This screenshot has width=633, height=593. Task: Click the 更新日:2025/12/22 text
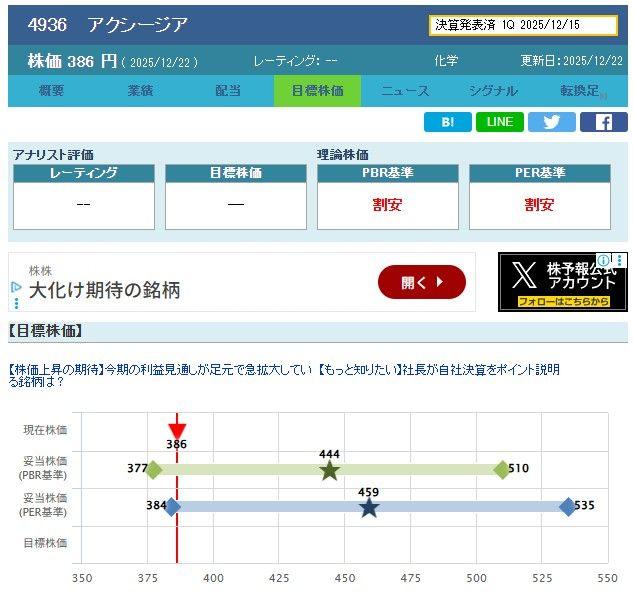point(572,61)
